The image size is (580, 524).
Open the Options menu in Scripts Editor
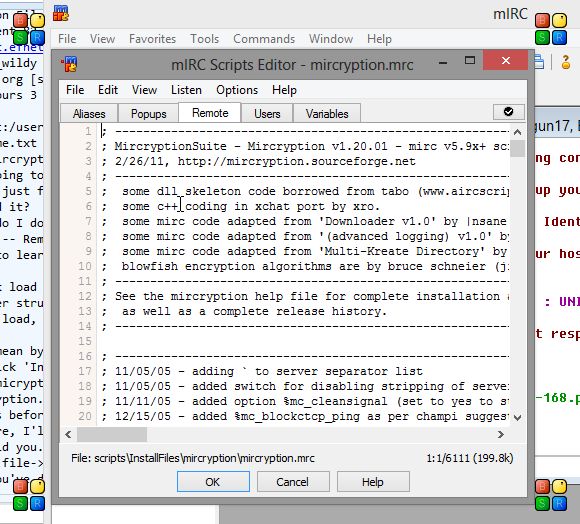tap(237, 90)
